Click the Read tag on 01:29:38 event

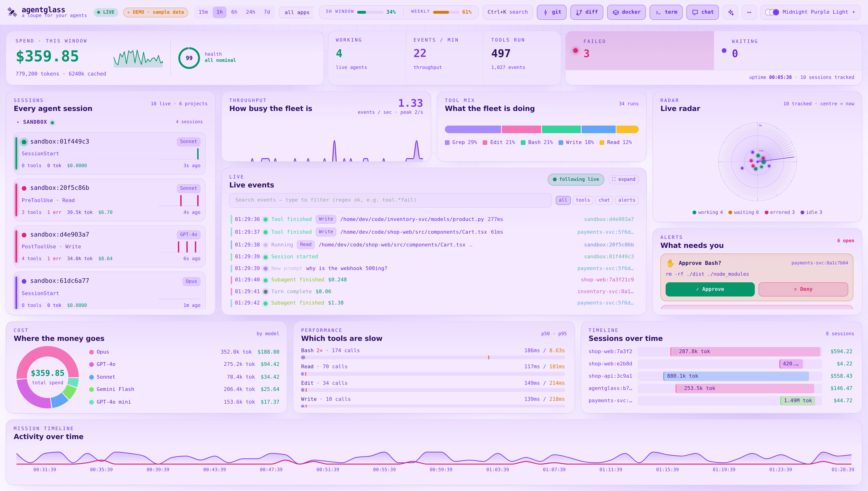(306, 245)
